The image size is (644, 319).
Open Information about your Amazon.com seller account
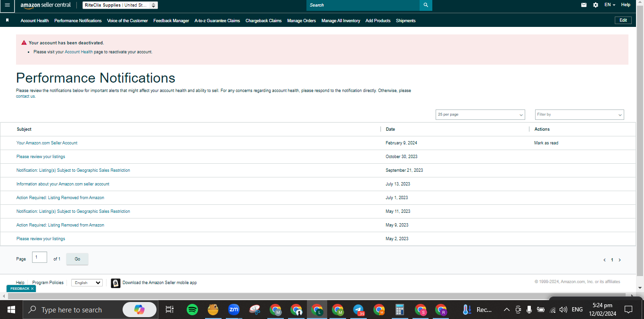click(63, 184)
